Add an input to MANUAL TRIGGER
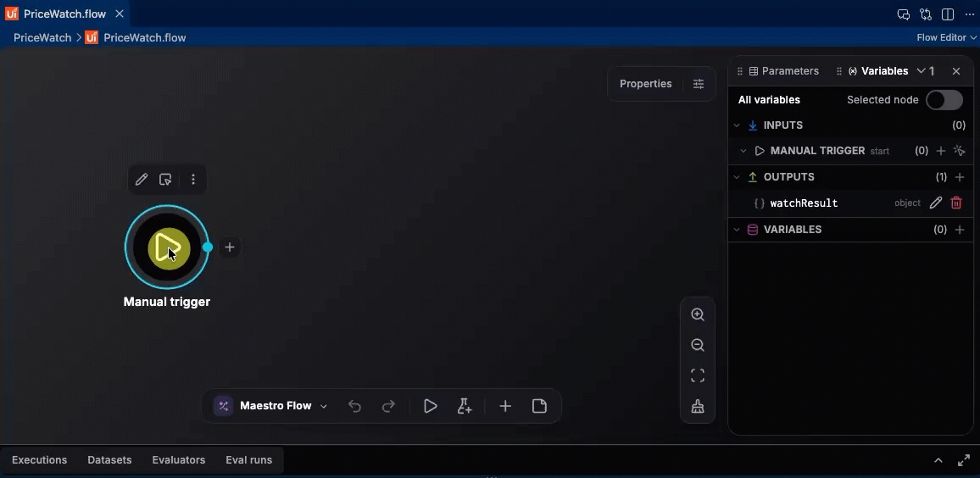The width and height of the screenshot is (980, 478). pos(941,151)
